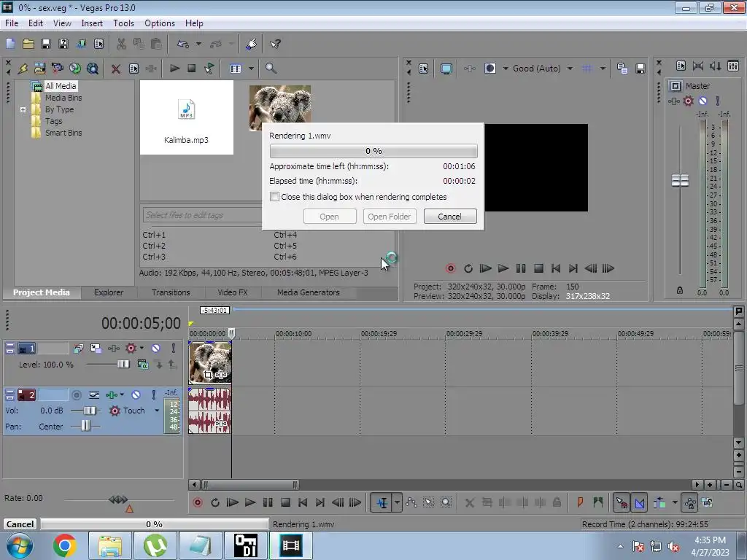
Task: Open the preview overlays grid dropdown arrow
Action: (603, 69)
